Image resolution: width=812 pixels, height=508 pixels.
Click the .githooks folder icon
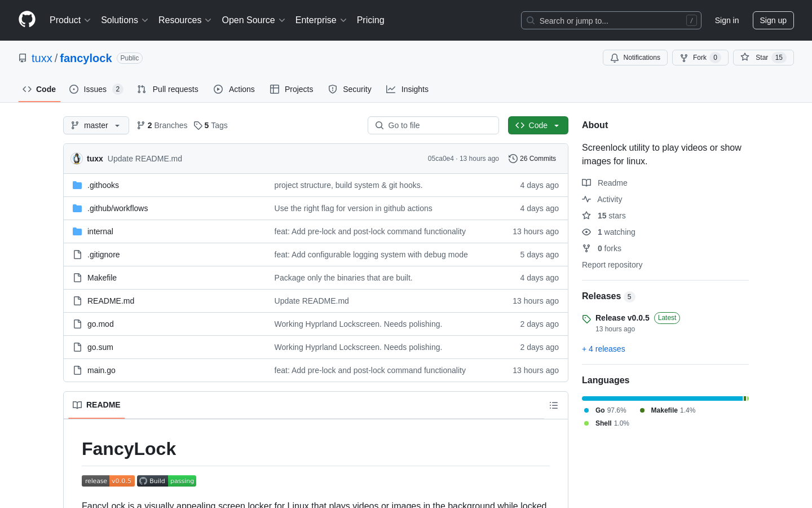coord(77,185)
